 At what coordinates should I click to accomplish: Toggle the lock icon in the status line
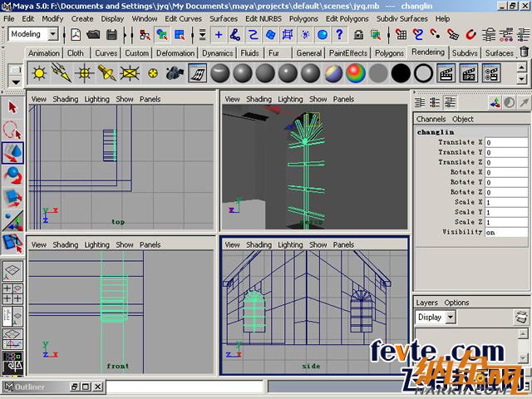[358, 35]
